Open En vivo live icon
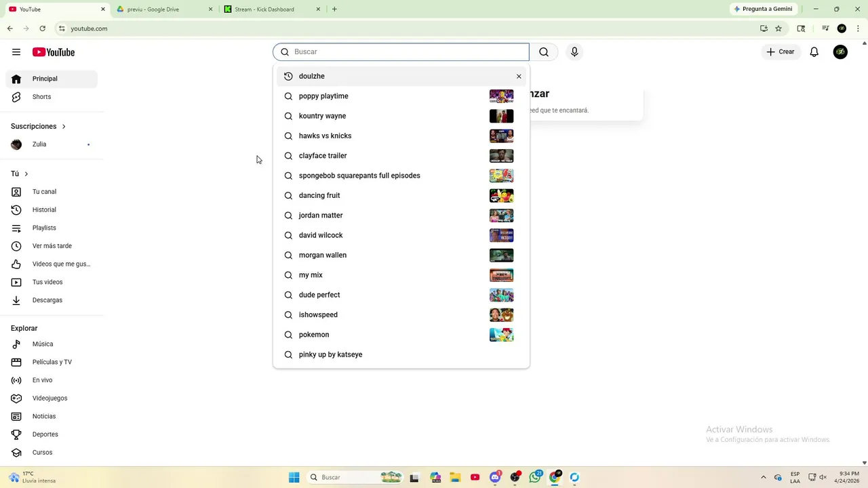The height and width of the screenshot is (488, 868). point(16,380)
